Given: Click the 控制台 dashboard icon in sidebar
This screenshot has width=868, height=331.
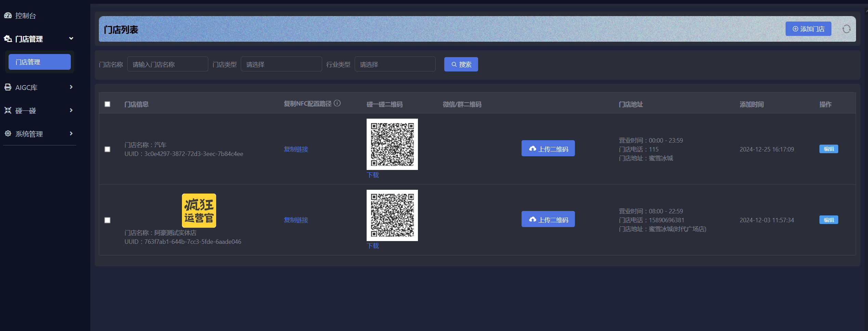Looking at the screenshot, I should point(8,15).
